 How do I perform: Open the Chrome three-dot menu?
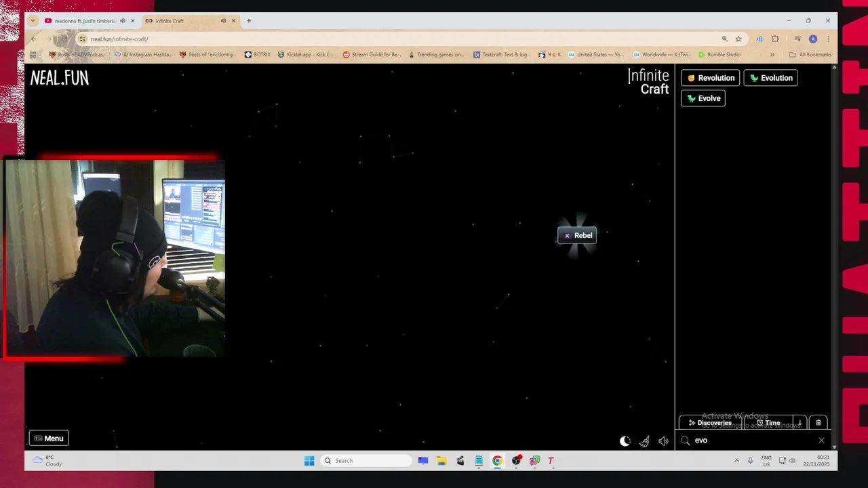click(x=827, y=39)
